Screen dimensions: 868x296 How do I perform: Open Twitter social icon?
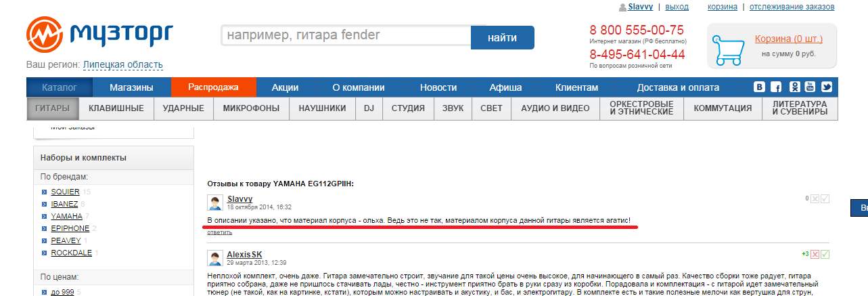pos(827,87)
